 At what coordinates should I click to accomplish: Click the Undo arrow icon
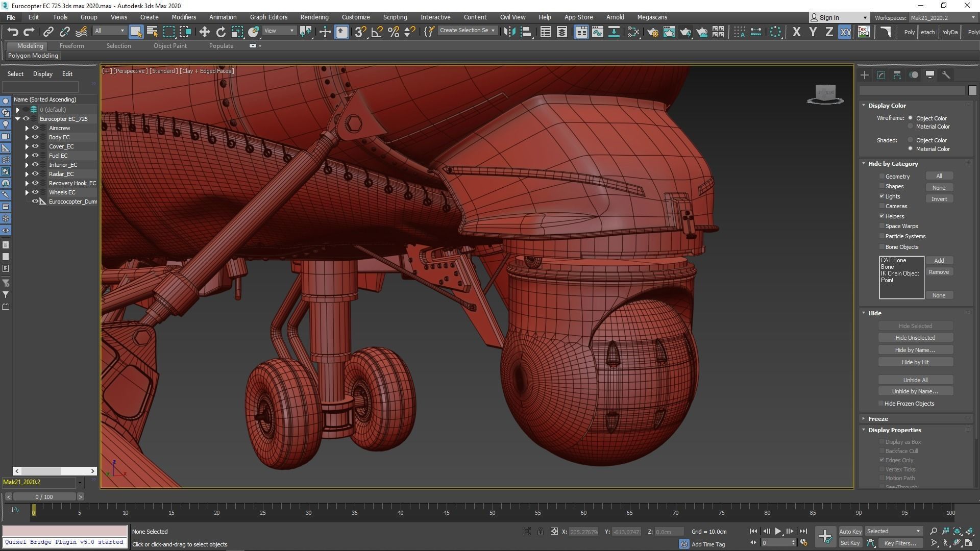point(12,32)
